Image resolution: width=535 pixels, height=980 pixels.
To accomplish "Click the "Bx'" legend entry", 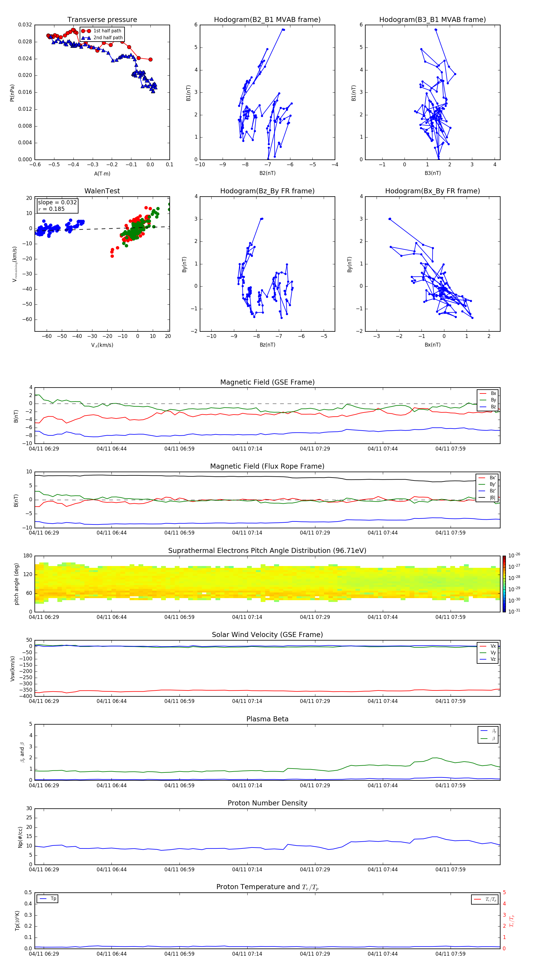I will [x=487, y=478].
